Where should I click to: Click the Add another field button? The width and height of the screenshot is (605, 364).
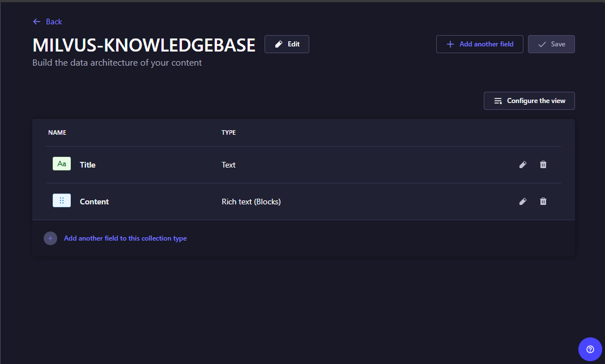coord(479,44)
